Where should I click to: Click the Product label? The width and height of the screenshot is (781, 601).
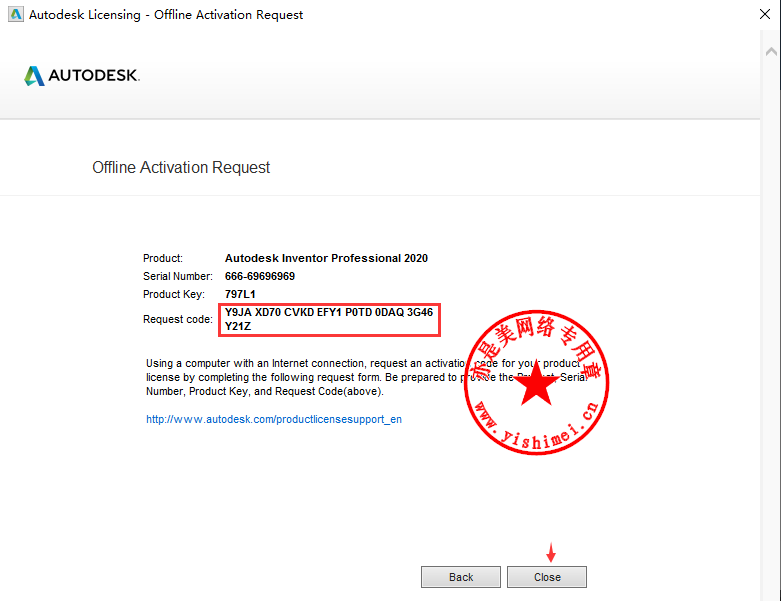[162, 258]
